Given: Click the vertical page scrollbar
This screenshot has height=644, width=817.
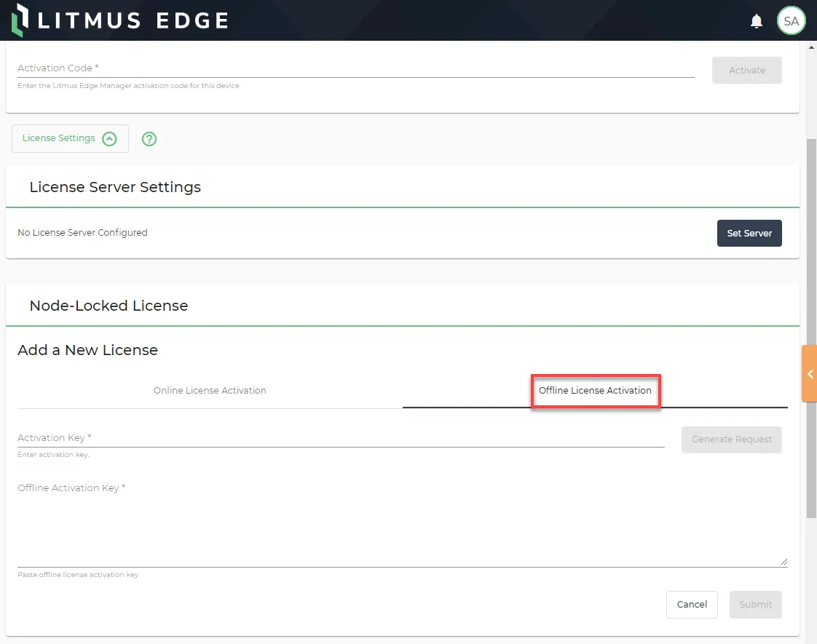Looking at the screenshot, I should point(811,328).
